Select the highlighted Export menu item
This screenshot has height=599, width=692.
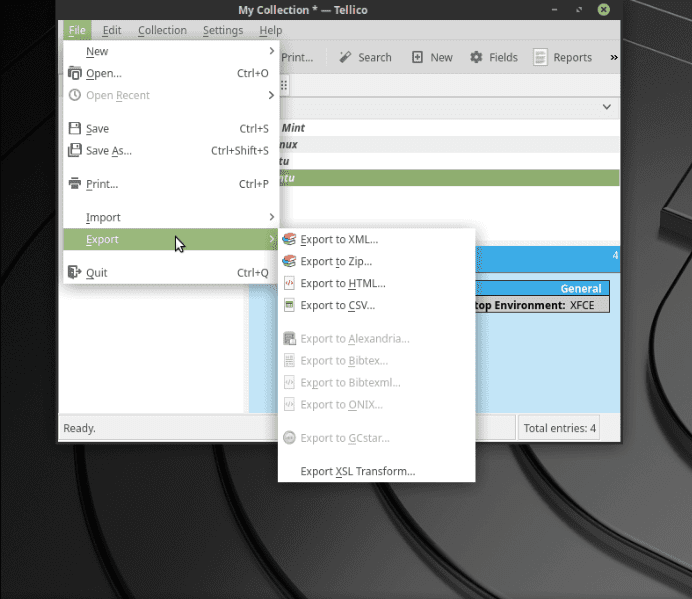pos(171,239)
